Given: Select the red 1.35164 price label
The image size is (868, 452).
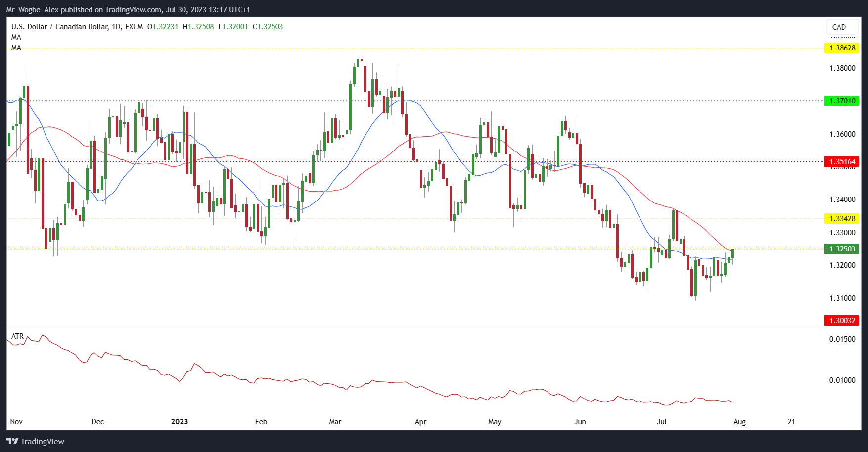Looking at the screenshot, I should pyautogui.click(x=842, y=162).
